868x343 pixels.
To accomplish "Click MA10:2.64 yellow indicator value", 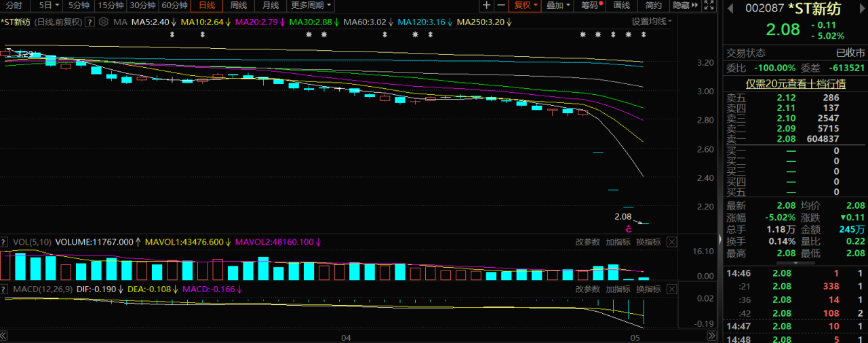I will (x=206, y=22).
